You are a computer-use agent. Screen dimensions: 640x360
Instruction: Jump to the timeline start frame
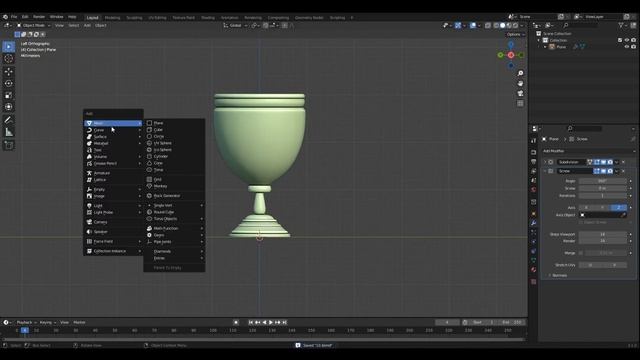[251, 322]
